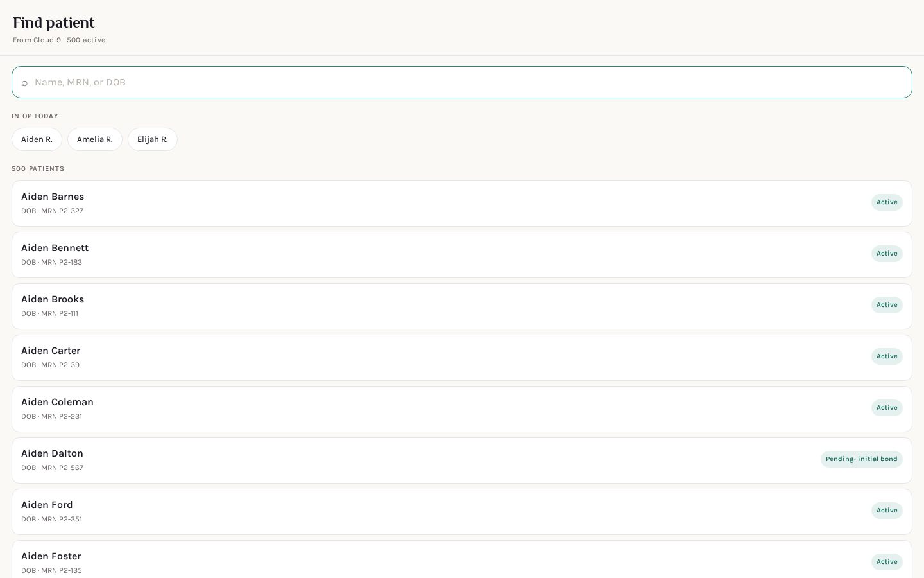Select the Amelia R. quick chip
The image size is (924, 578).
click(x=95, y=139)
